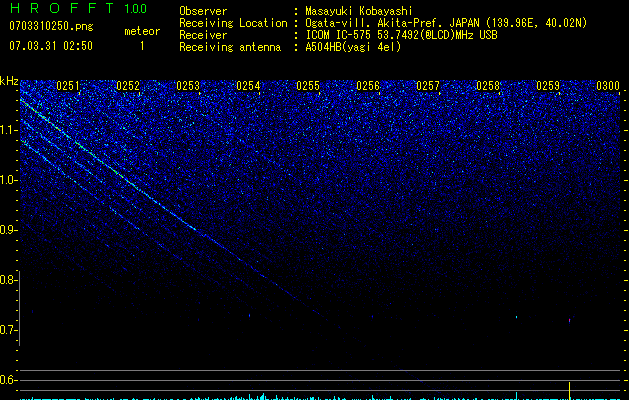Click the 0.7 frequency axis label

pyautogui.click(x=8, y=330)
